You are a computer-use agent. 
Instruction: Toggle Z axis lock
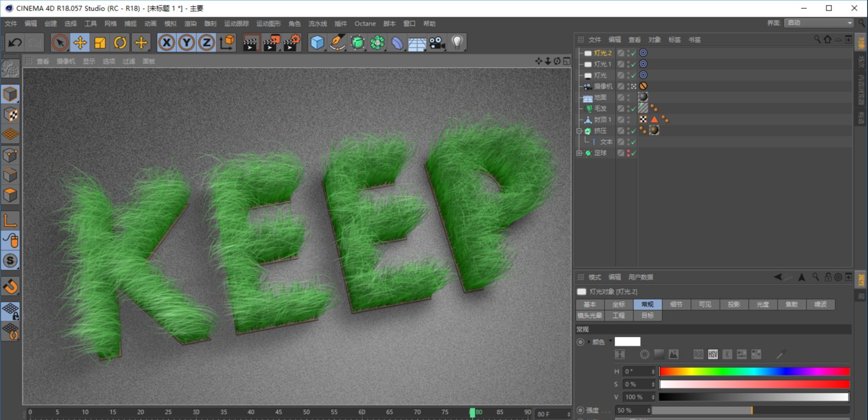point(206,43)
